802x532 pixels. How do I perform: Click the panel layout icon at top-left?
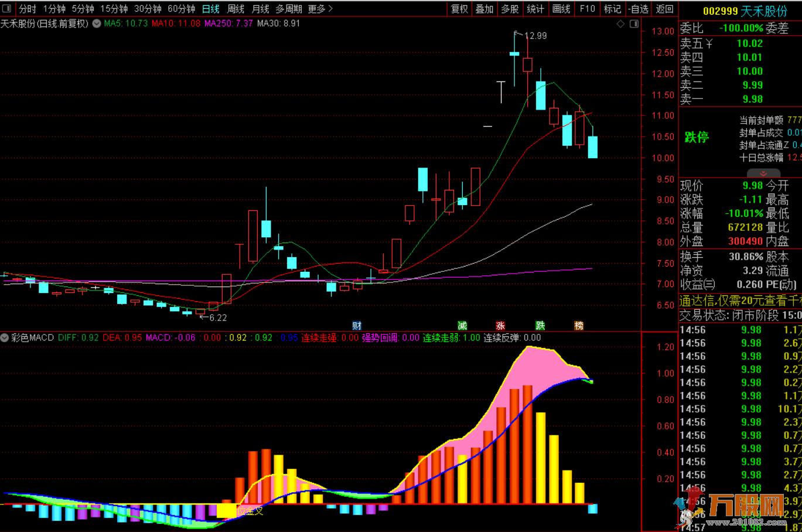pyautogui.click(x=6, y=9)
